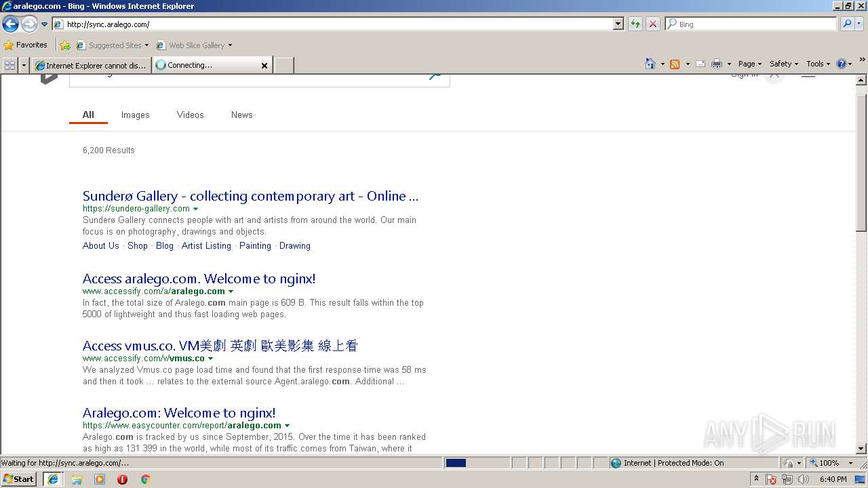Click the Stop loading X icon
This screenshot has width=868, height=488.
point(653,24)
